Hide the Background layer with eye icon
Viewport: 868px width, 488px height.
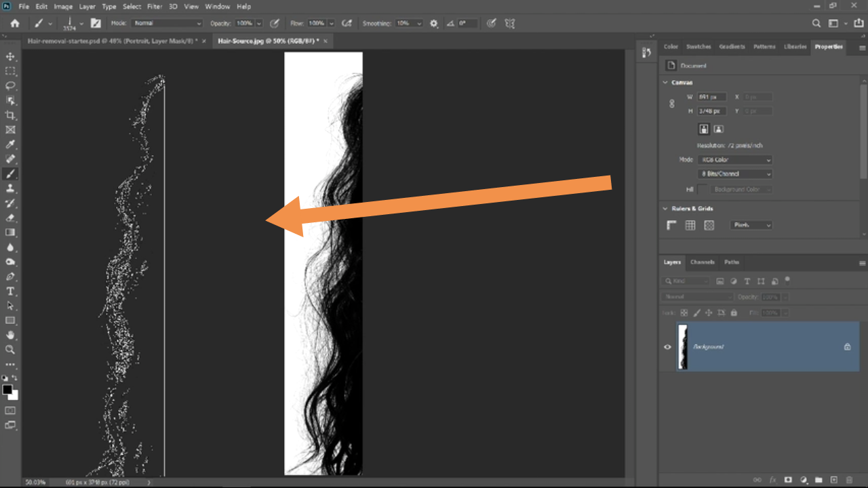click(667, 346)
